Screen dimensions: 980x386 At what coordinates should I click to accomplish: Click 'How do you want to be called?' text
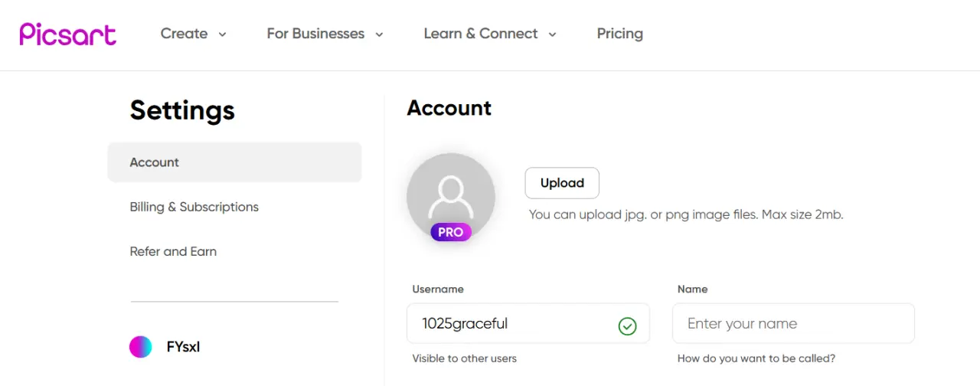point(756,358)
